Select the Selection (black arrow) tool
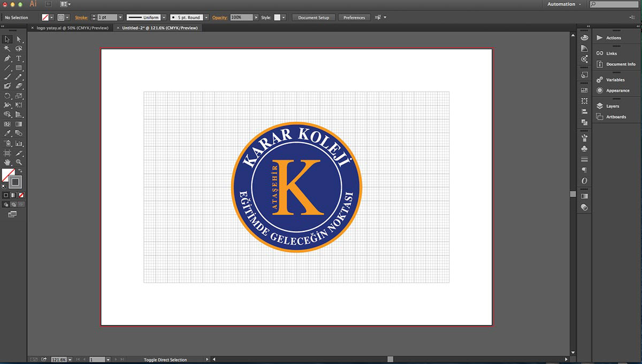 click(x=7, y=39)
